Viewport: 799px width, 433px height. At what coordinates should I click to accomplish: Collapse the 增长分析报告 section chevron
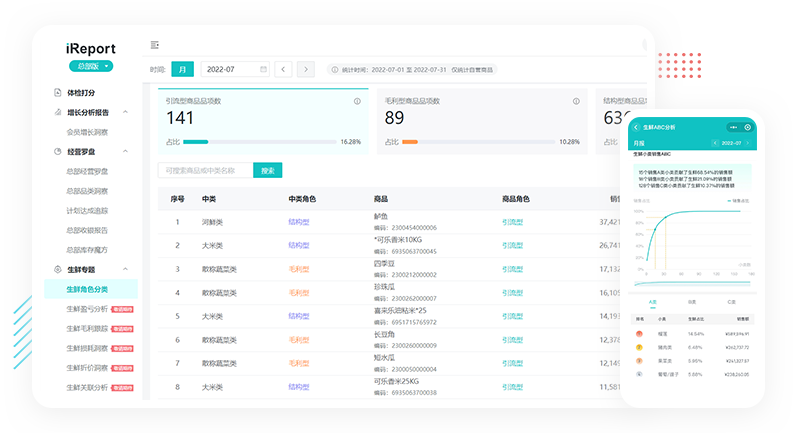point(125,112)
